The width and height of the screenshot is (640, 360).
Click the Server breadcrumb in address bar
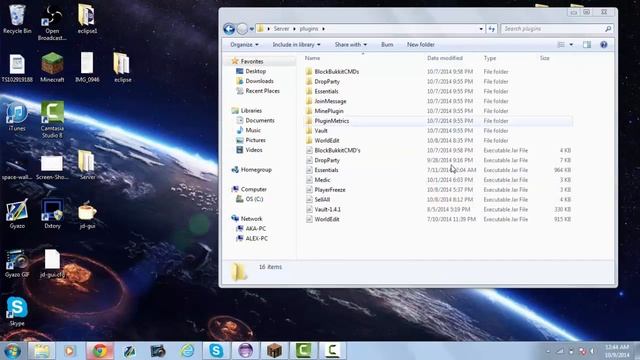pos(281,29)
